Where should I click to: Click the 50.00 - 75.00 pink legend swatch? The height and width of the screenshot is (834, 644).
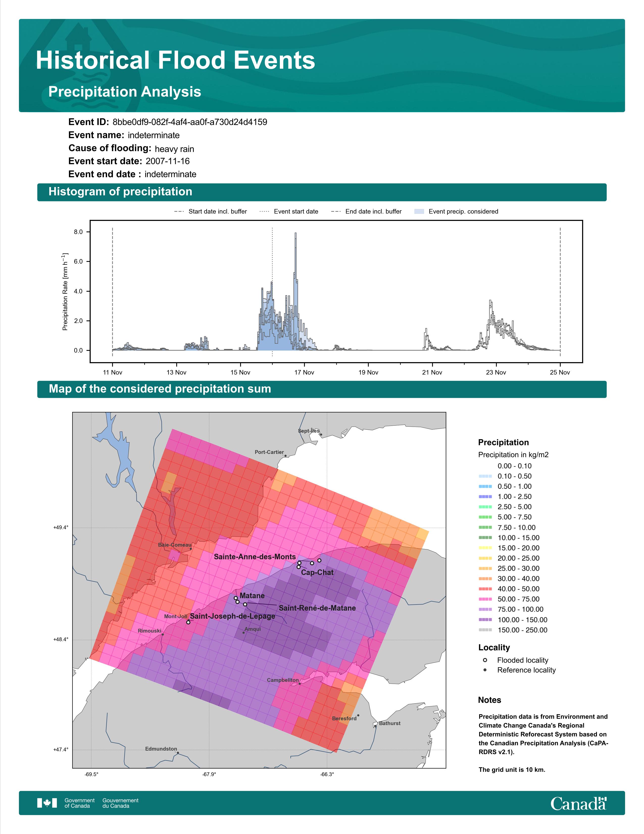pos(485,599)
